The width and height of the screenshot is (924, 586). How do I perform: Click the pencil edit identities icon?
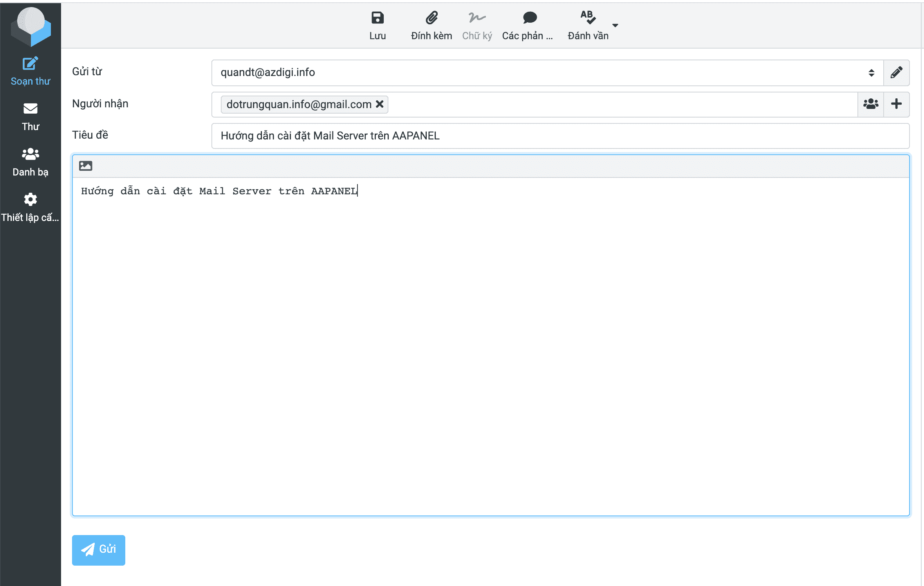896,73
